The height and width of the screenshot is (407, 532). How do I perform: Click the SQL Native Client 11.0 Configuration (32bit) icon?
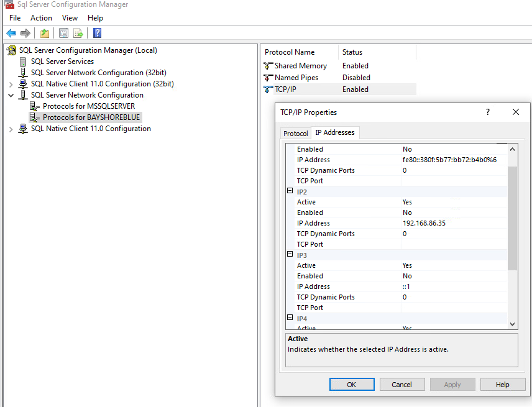[x=23, y=84]
